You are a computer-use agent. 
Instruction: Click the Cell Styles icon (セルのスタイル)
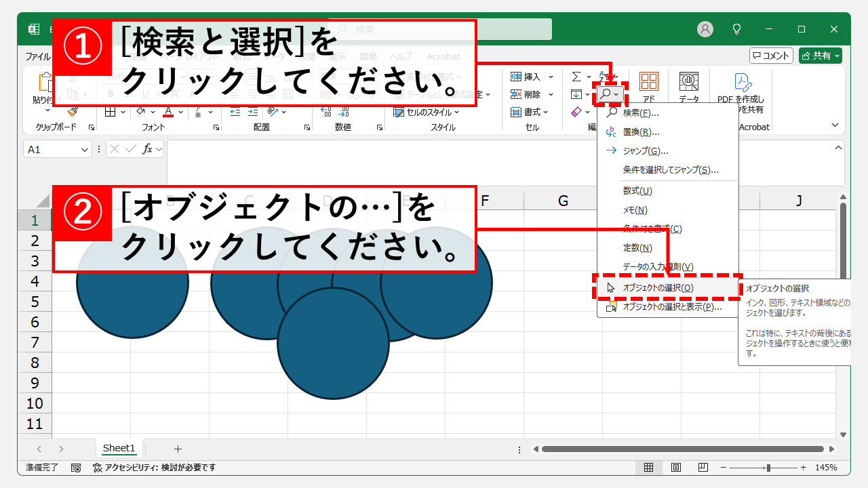click(x=398, y=112)
